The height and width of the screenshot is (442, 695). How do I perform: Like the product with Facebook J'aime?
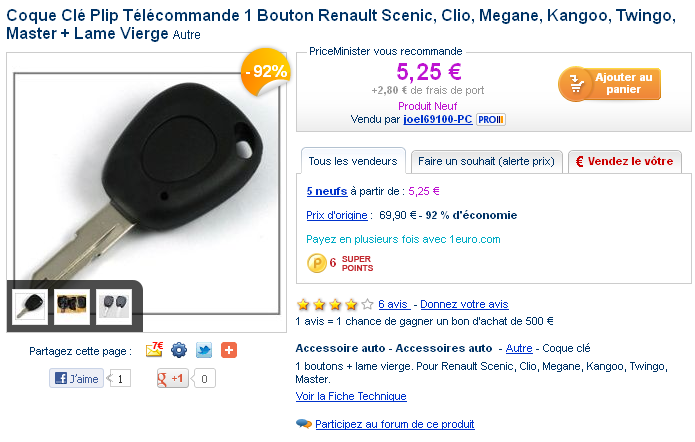coord(77,378)
